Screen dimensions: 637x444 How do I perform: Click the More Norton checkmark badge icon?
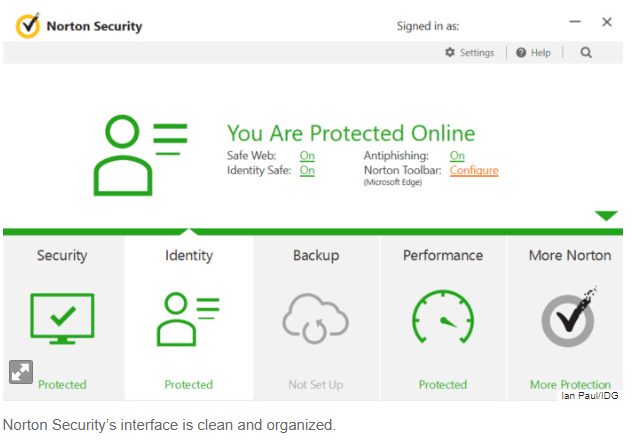coord(569,317)
